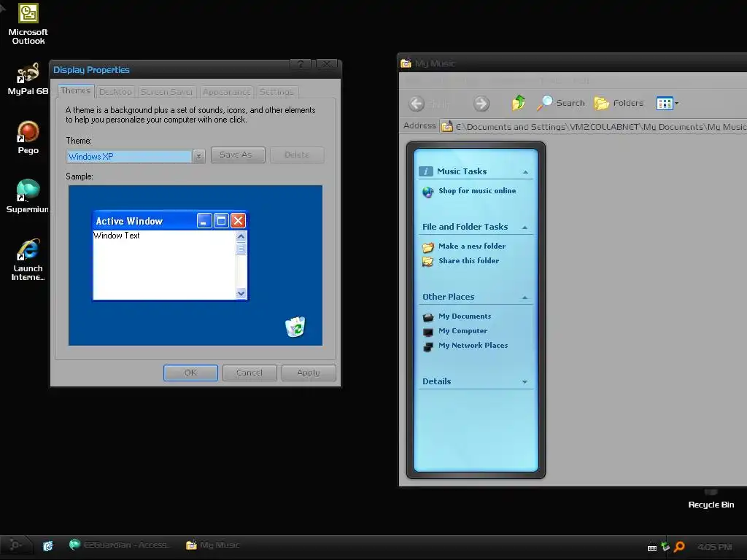This screenshot has height=560, width=747.
Task: Click Shop for music online link
Action: coord(477,190)
